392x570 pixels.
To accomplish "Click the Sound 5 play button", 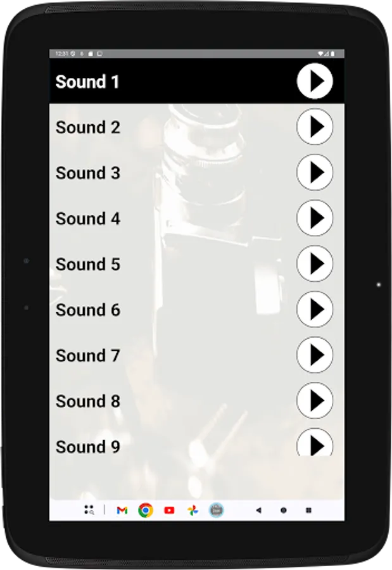I will point(315,263).
